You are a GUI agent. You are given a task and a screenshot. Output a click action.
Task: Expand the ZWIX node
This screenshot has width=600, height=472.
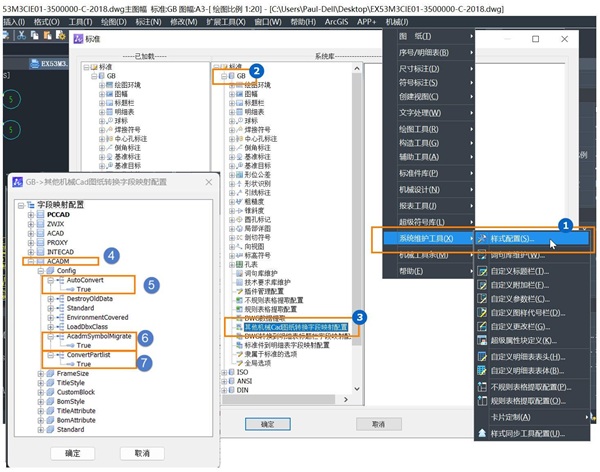click(31, 224)
